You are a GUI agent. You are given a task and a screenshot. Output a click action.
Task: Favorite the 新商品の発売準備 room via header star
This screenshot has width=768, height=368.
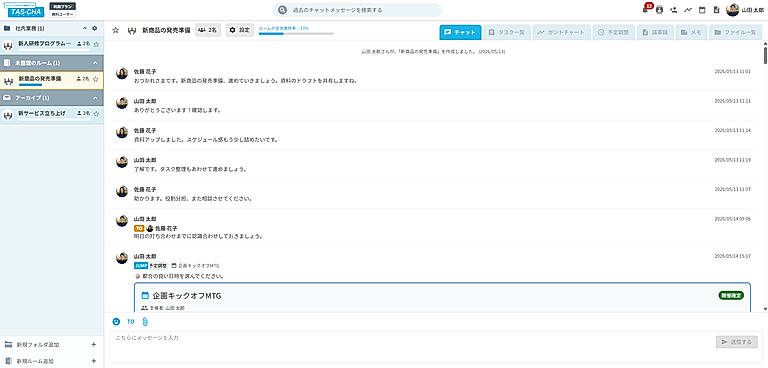tap(116, 30)
